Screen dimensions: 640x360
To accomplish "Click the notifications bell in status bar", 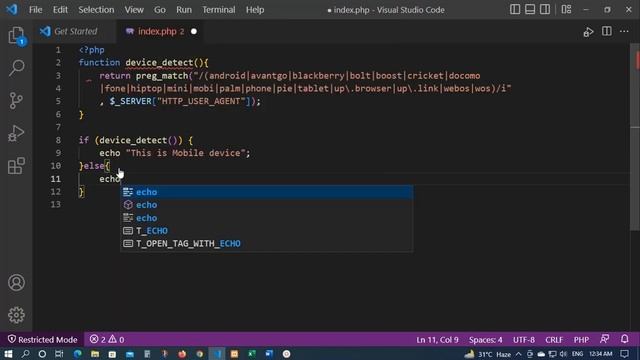I will (624, 339).
